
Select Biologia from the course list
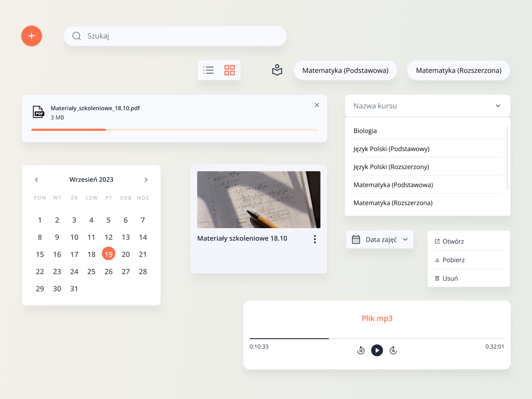[365, 131]
